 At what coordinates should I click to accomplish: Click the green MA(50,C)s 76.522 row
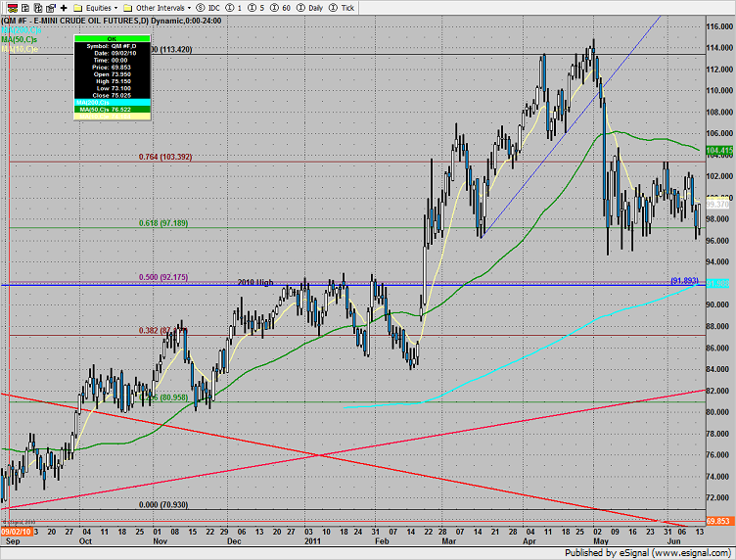pos(113,110)
